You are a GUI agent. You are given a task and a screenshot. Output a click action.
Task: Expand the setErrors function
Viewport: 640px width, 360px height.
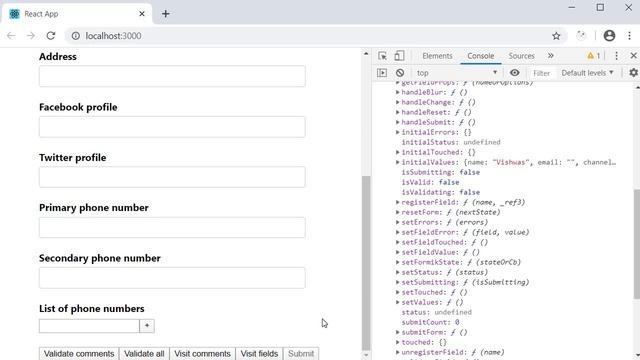click(x=398, y=222)
